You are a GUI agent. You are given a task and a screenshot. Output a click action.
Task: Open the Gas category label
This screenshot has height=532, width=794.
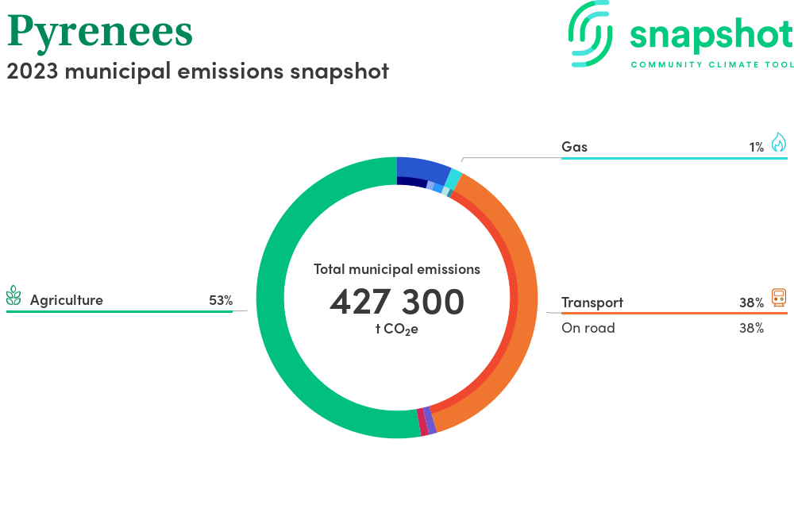(574, 147)
